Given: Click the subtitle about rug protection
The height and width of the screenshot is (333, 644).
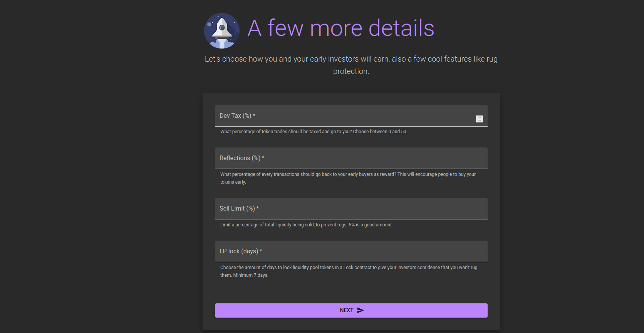Looking at the screenshot, I should (x=351, y=65).
